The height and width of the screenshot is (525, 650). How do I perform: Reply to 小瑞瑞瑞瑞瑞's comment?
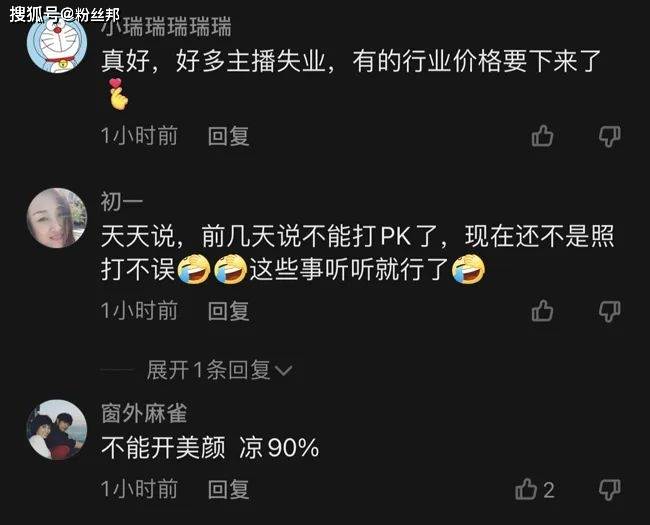click(228, 136)
